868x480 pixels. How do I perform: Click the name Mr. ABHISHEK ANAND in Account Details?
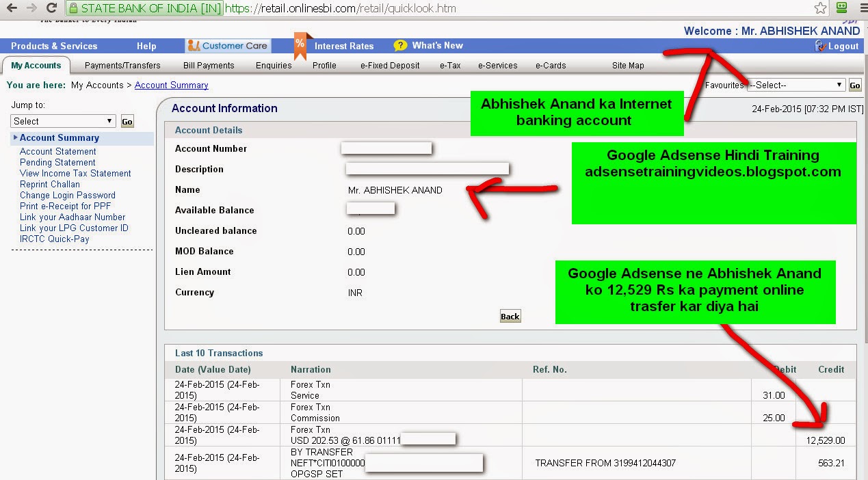point(395,190)
